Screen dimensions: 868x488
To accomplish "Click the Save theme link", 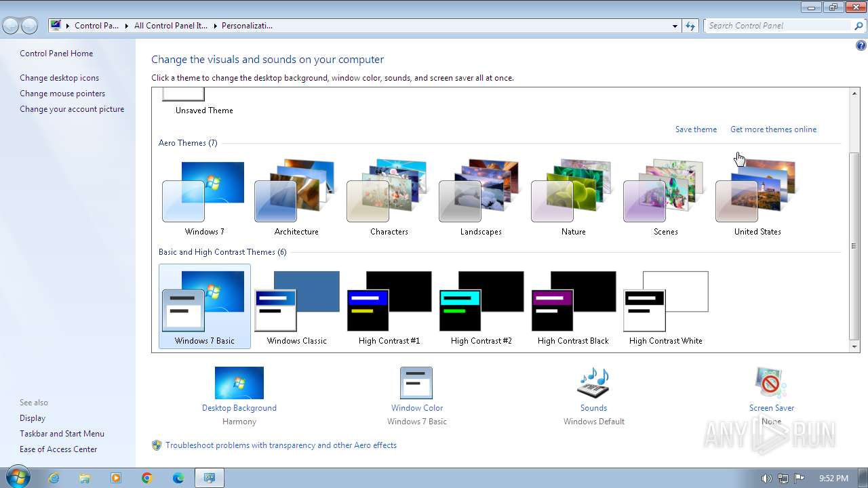I will point(696,129).
